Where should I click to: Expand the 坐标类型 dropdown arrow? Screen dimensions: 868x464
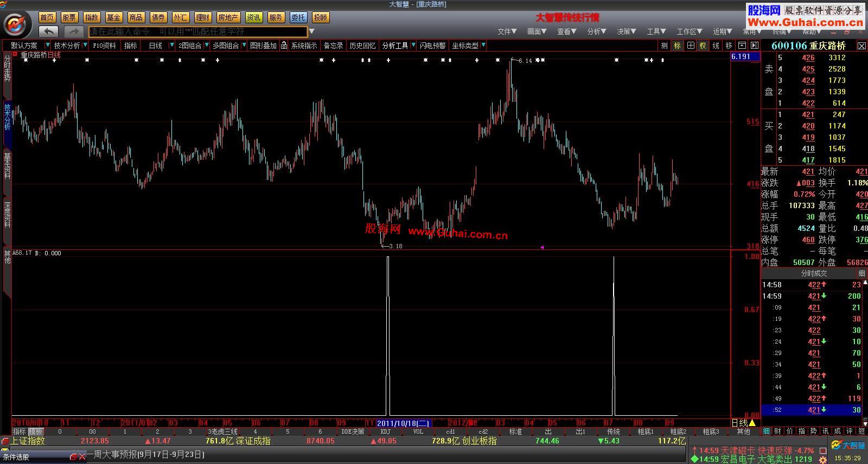483,46
